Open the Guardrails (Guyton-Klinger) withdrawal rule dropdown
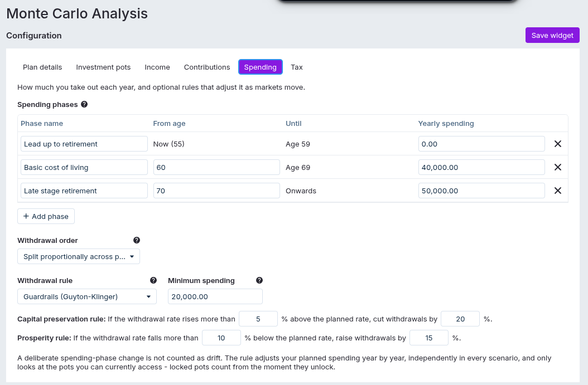 click(x=87, y=296)
